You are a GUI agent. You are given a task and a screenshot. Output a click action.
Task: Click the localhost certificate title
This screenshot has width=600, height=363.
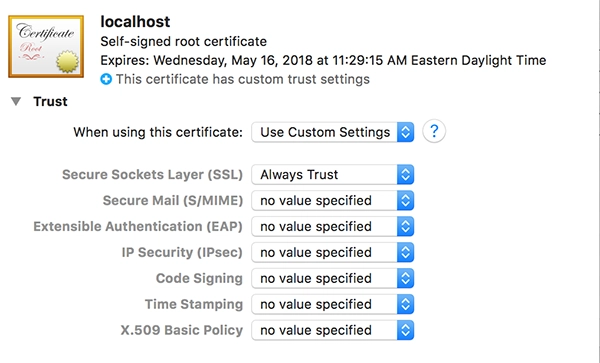[135, 21]
